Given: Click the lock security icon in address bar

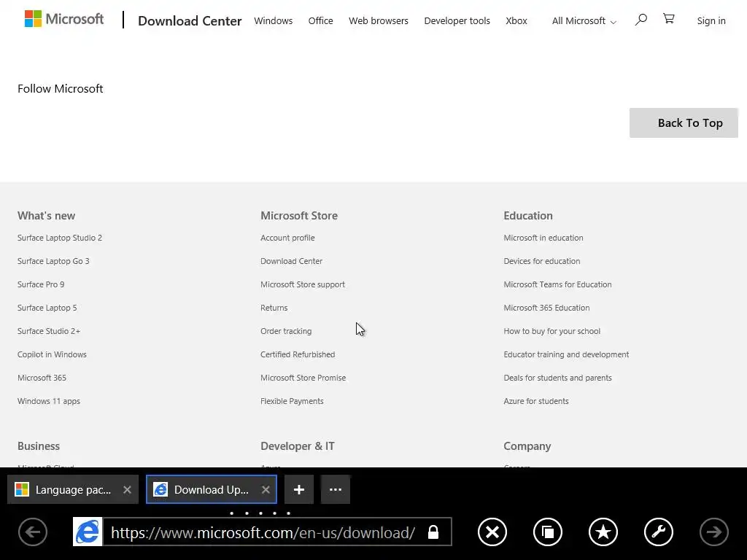Looking at the screenshot, I should (x=433, y=532).
